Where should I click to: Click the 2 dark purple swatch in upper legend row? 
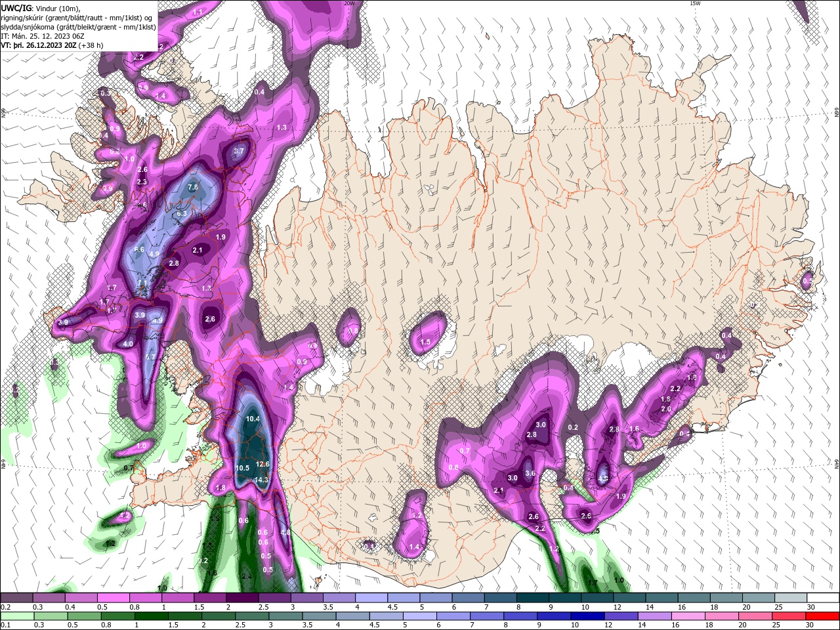[x=241, y=598]
